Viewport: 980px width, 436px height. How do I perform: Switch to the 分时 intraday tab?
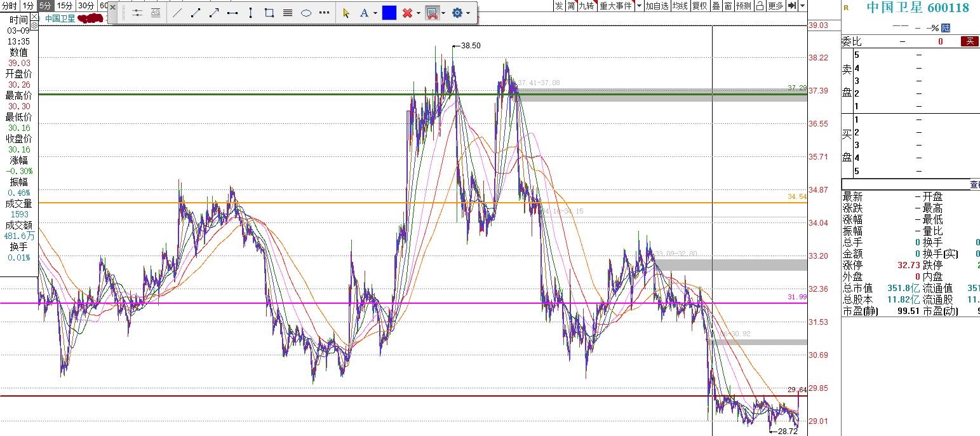[10, 6]
